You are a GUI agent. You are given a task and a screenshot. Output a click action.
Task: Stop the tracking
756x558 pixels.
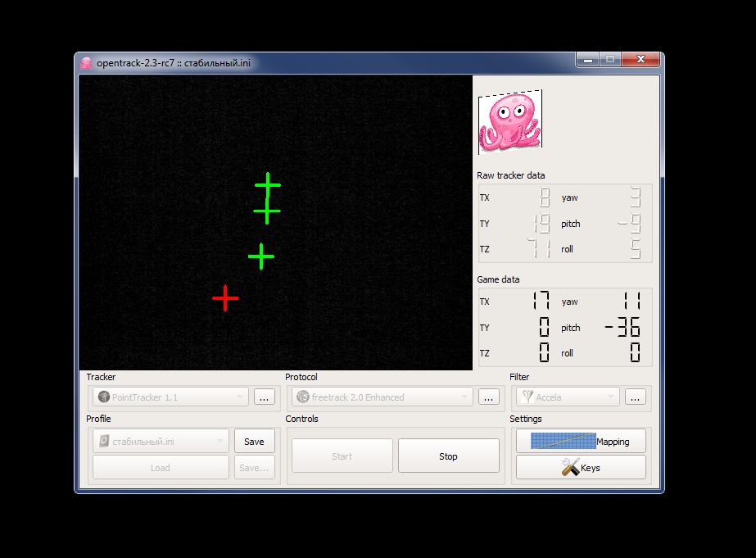[x=448, y=456]
